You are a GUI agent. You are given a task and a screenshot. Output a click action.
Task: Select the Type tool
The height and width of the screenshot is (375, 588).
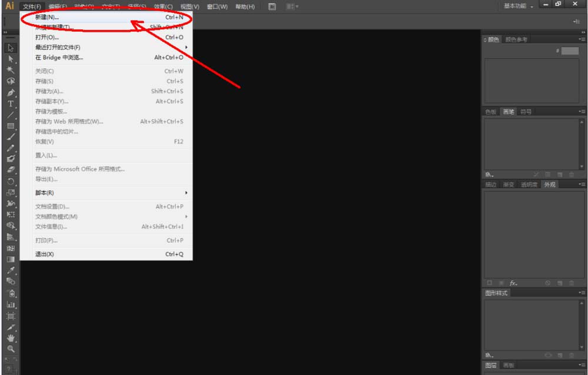[x=11, y=104]
